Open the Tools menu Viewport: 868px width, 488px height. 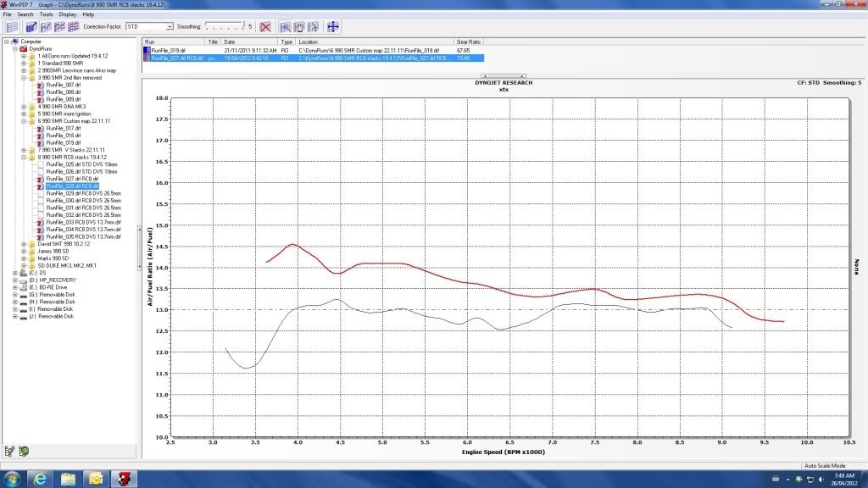[46, 15]
